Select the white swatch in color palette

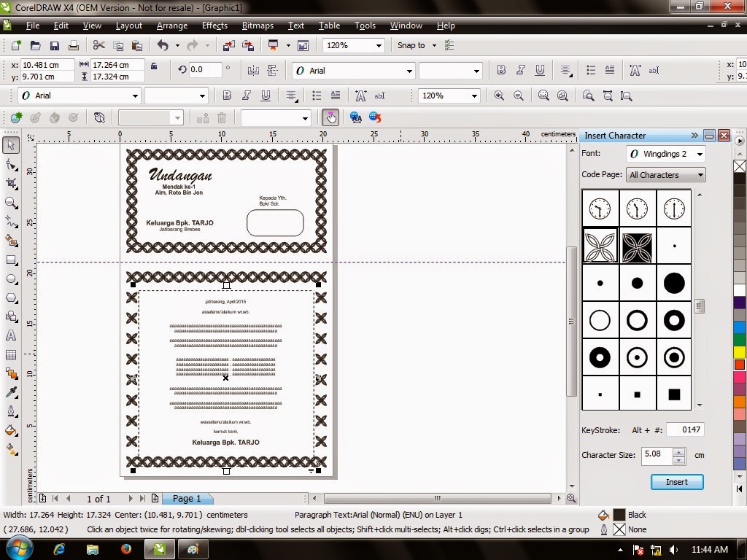pyautogui.click(x=740, y=290)
